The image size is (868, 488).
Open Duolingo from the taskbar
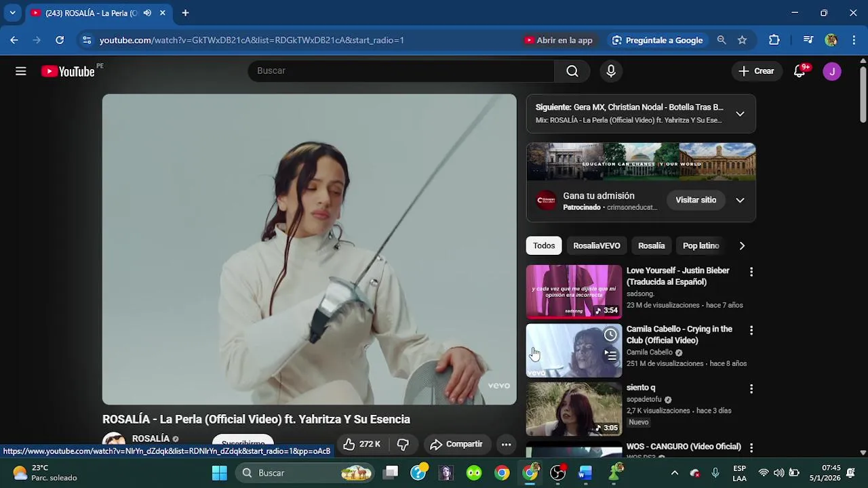point(474,473)
